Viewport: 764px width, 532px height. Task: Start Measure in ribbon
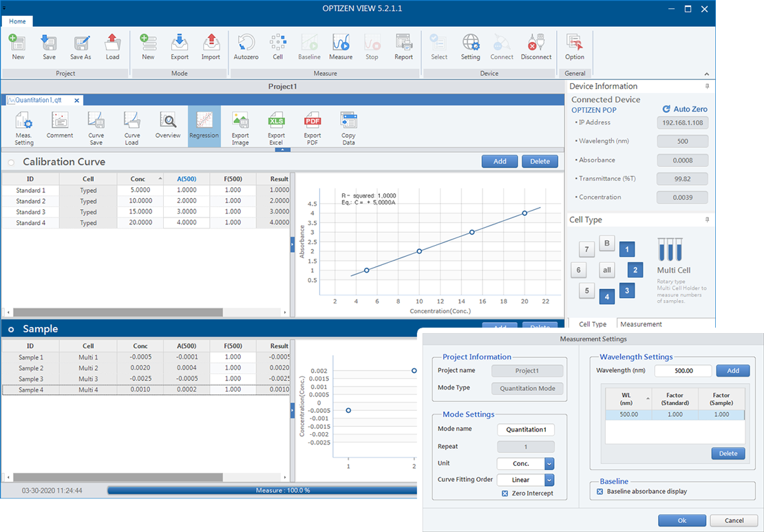tap(341, 47)
